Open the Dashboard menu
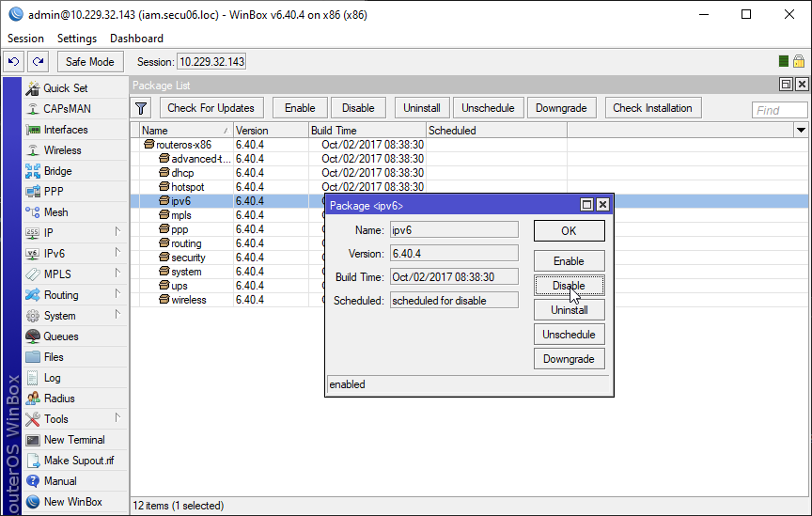812x516 pixels. 136,39
